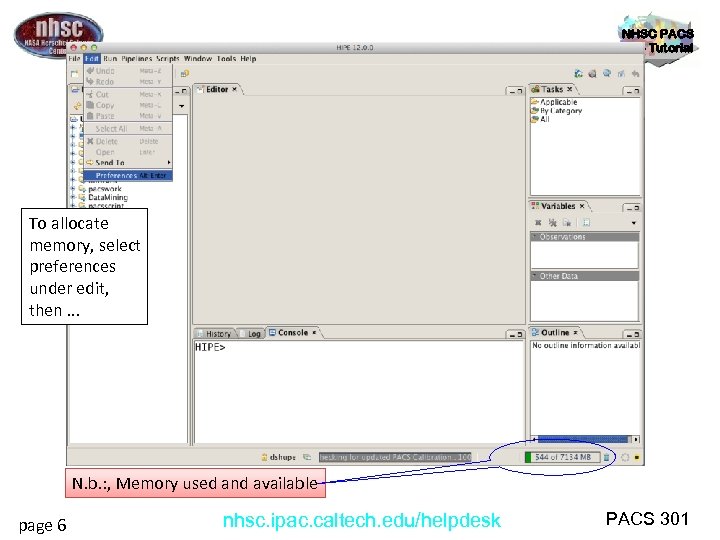Screen dimensions: 720x540
Task: Open the Variables panel dropdown menu
Action: (634, 223)
